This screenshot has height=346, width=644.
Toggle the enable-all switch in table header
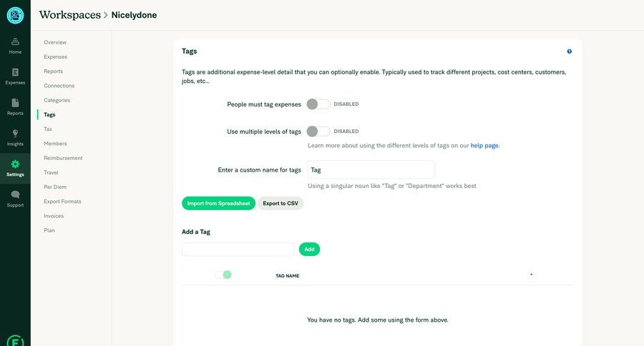pyautogui.click(x=223, y=275)
